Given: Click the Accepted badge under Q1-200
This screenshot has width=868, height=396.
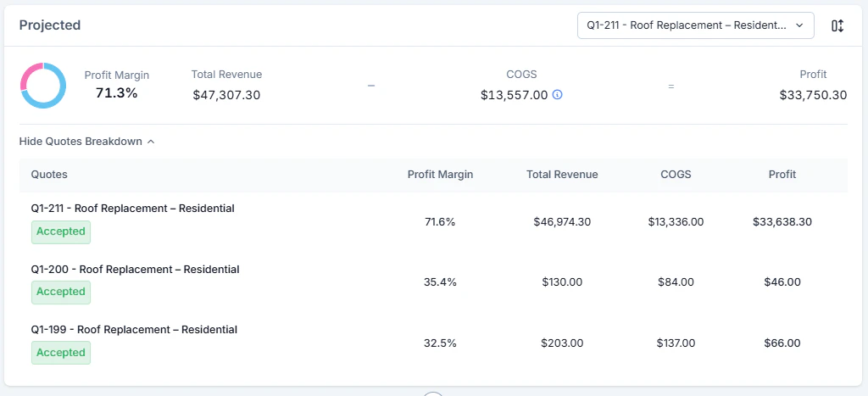Looking at the screenshot, I should pyautogui.click(x=61, y=292).
